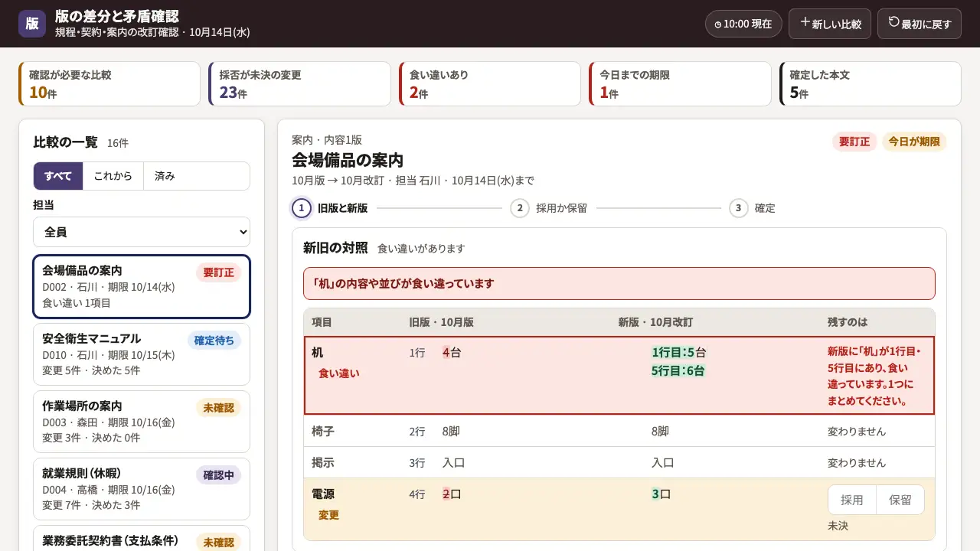Choose 採用 for the 電源 change
Viewport: 980px width, 551px height.
pos(852,500)
